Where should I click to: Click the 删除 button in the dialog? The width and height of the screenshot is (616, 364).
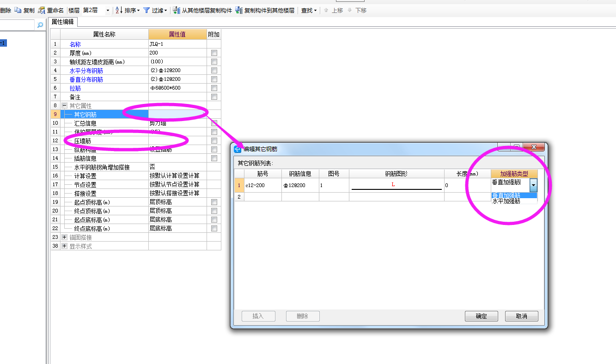(x=303, y=316)
